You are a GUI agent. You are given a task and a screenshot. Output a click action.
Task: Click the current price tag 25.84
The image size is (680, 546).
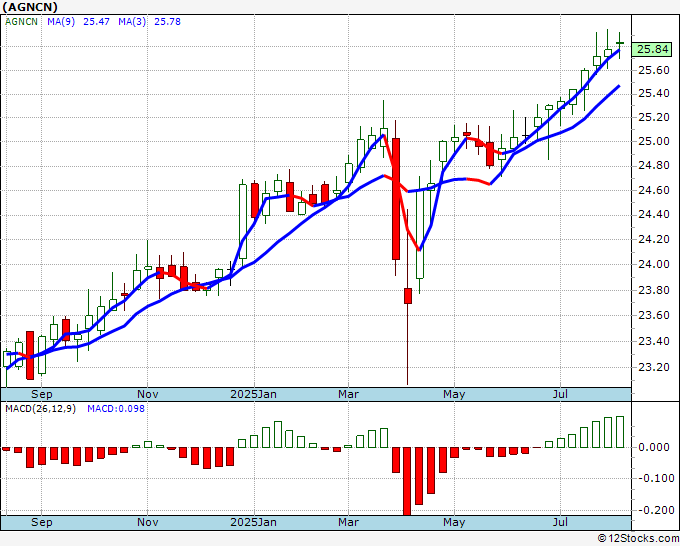tap(653, 49)
